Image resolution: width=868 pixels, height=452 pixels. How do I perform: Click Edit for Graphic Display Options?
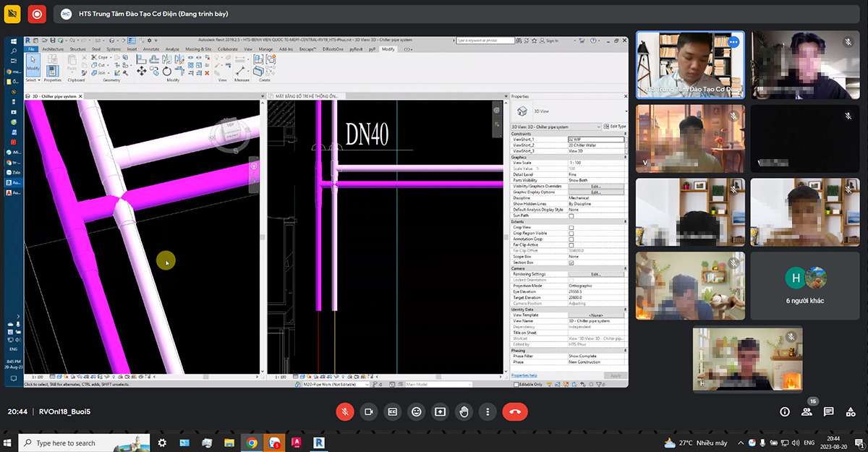pos(596,192)
